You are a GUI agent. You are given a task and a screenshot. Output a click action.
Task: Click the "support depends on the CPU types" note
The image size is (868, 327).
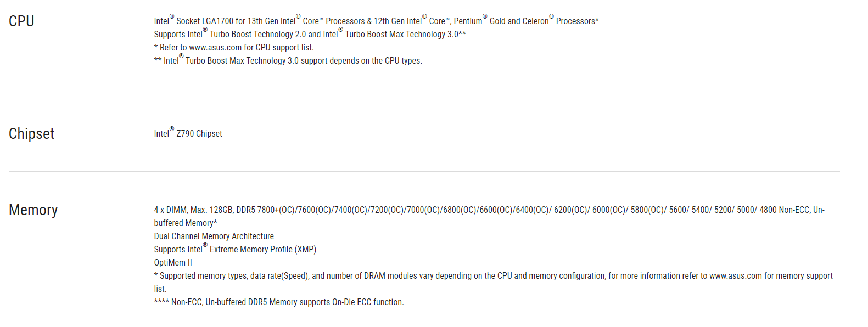(x=361, y=61)
